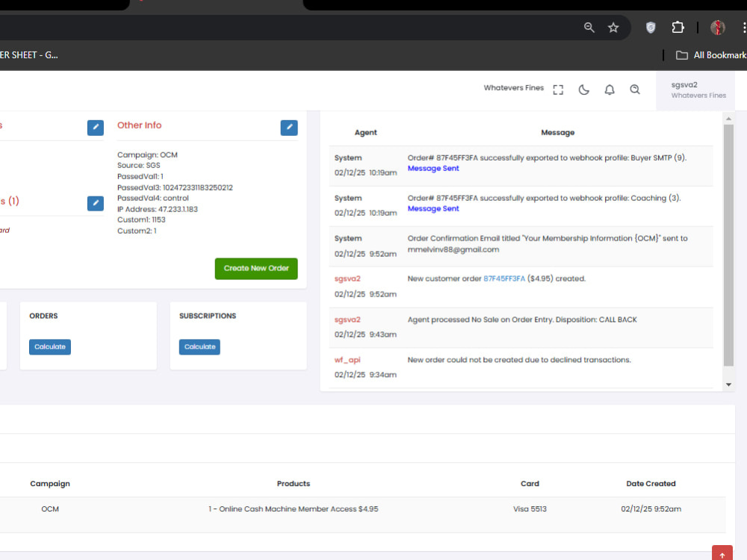747x560 pixels.
Task: Open the browser three-dot menu
Action: click(x=743, y=28)
